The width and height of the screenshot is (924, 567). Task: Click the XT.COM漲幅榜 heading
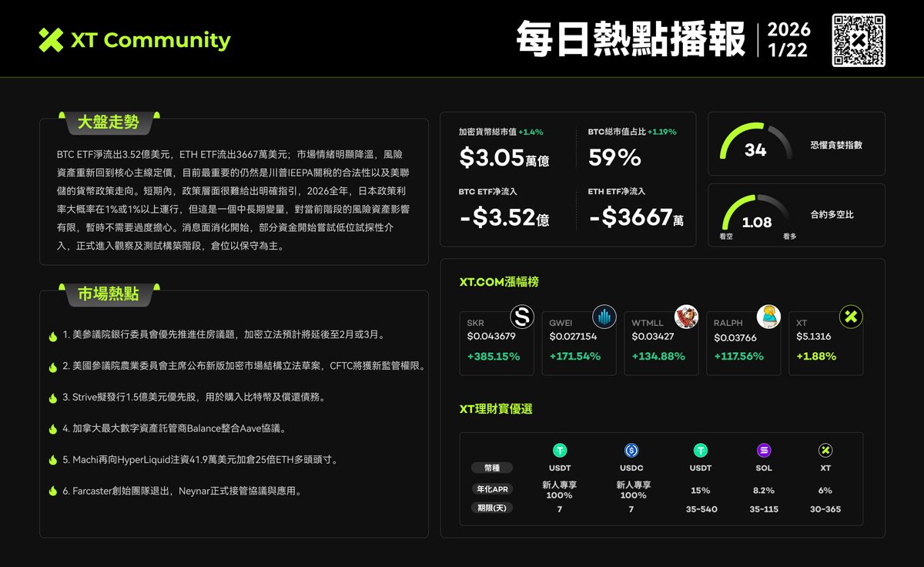pyautogui.click(x=499, y=282)
